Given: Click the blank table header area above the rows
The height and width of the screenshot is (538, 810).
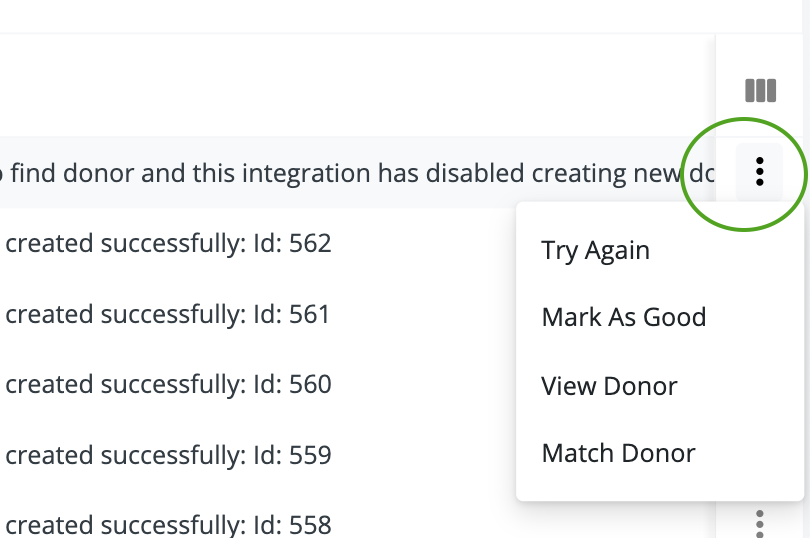Looking at the screenshot, I should (x=350, y=87).
